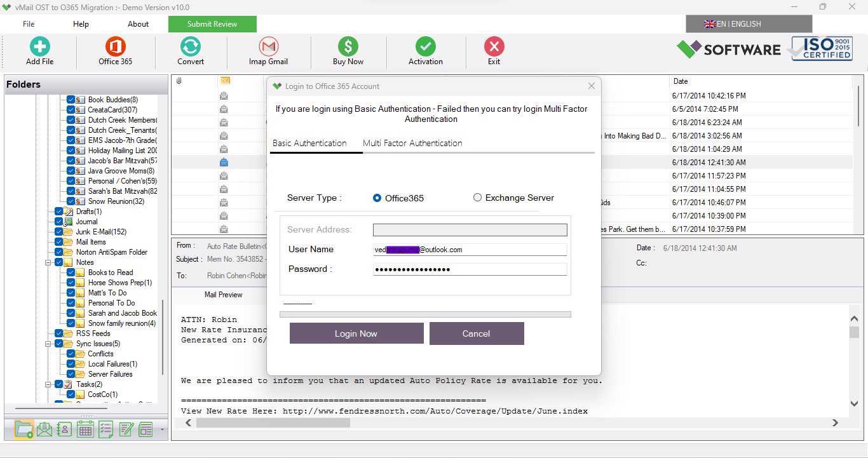Select the folder view icon in bottom bar

pyautogui.click(x=24, y=429)
